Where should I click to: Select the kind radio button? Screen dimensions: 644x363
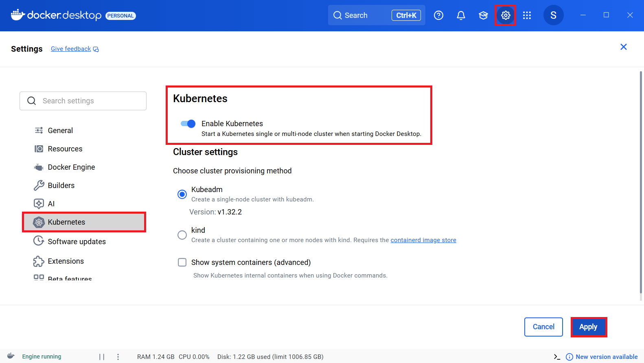coord(182,235)
